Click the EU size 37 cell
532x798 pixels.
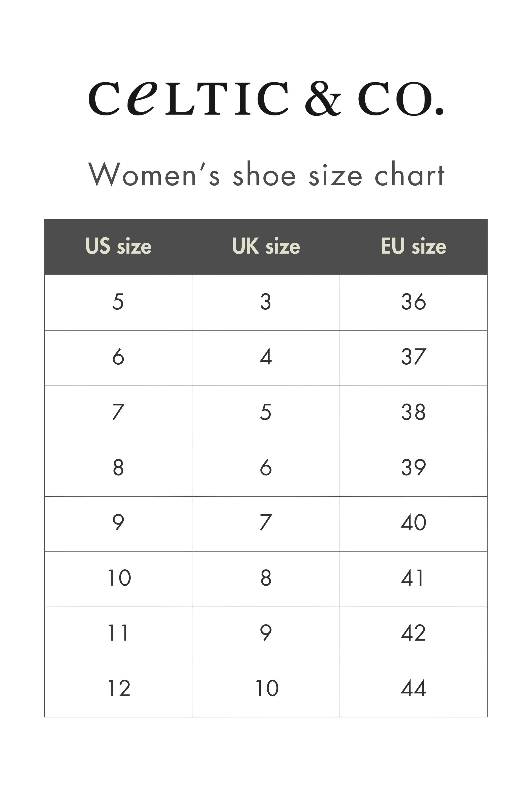(413, 357)
